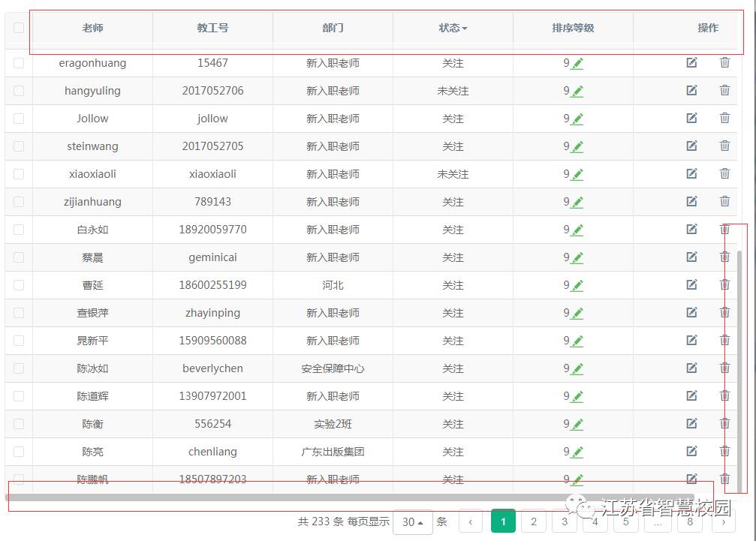
Task: Click the pagination ellipsis button
Action: [x=658, y=521]
